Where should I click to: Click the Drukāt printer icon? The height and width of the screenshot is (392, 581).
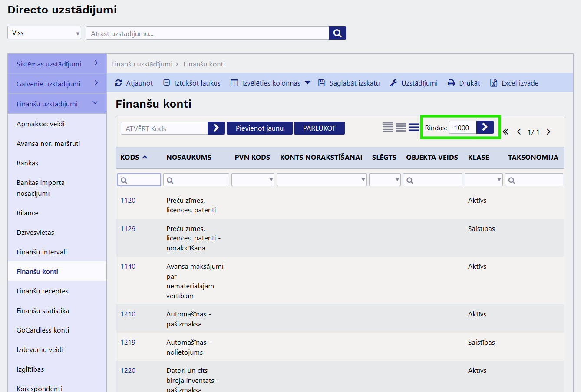coord(452,83)
